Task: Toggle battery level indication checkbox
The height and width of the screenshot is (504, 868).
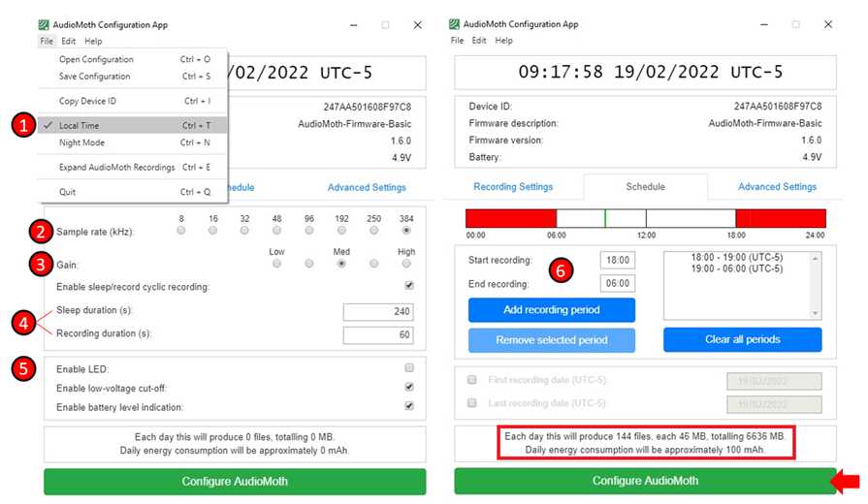Action: point(409,406)
